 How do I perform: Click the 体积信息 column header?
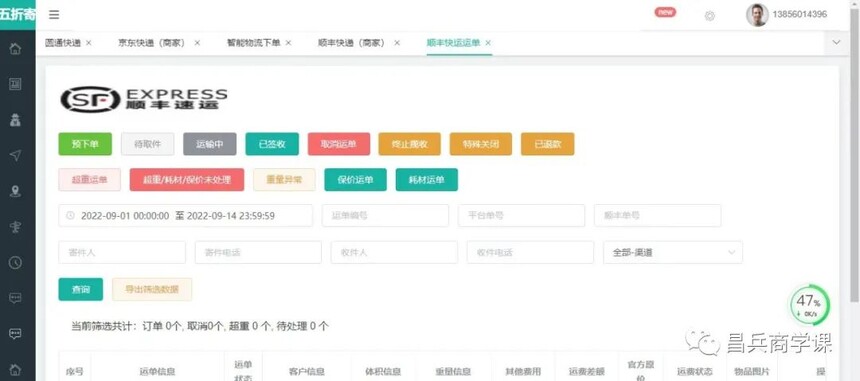click(383, 372)
